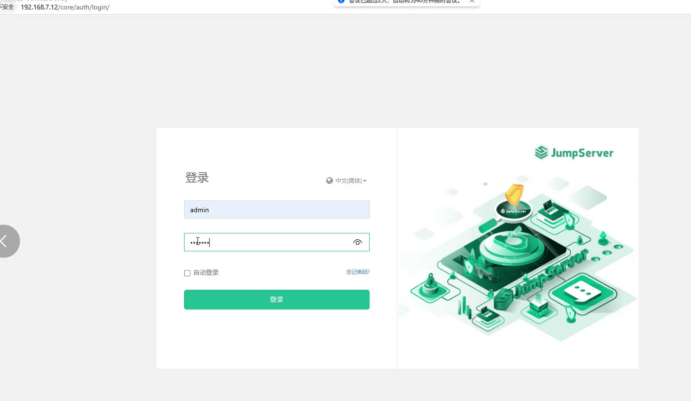Screen dimensions: 691x402
Task: Click the yellow shield atop illustration
Action: tap(514, 194)
